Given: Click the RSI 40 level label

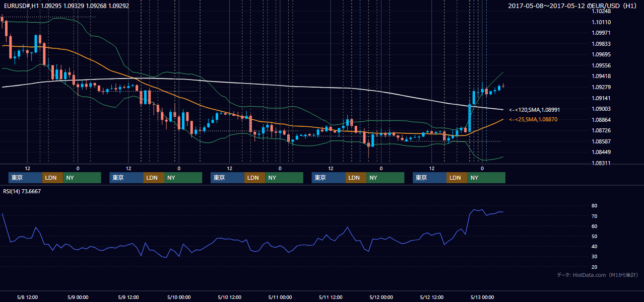Looking at the screenshot, I should tap(595, 247).
